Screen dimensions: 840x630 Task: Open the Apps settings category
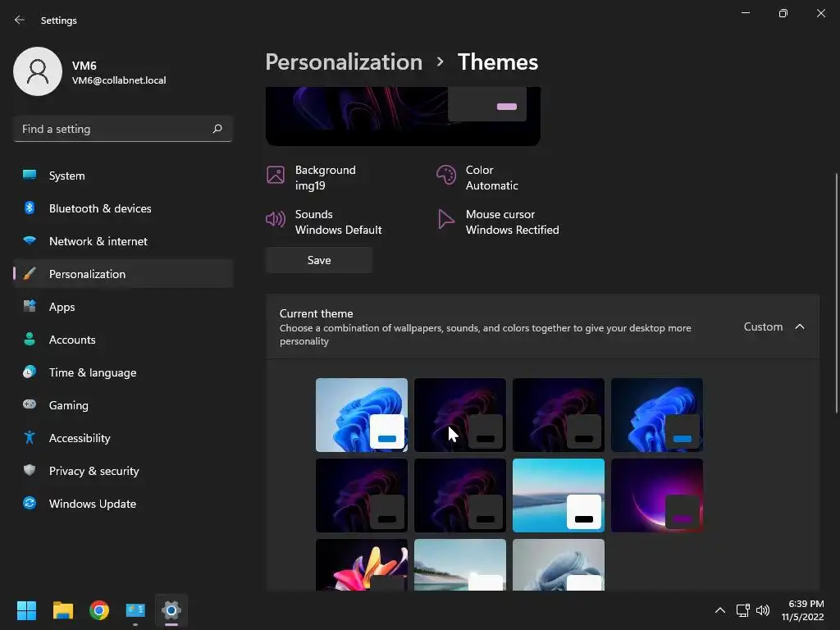pos(123,307)
